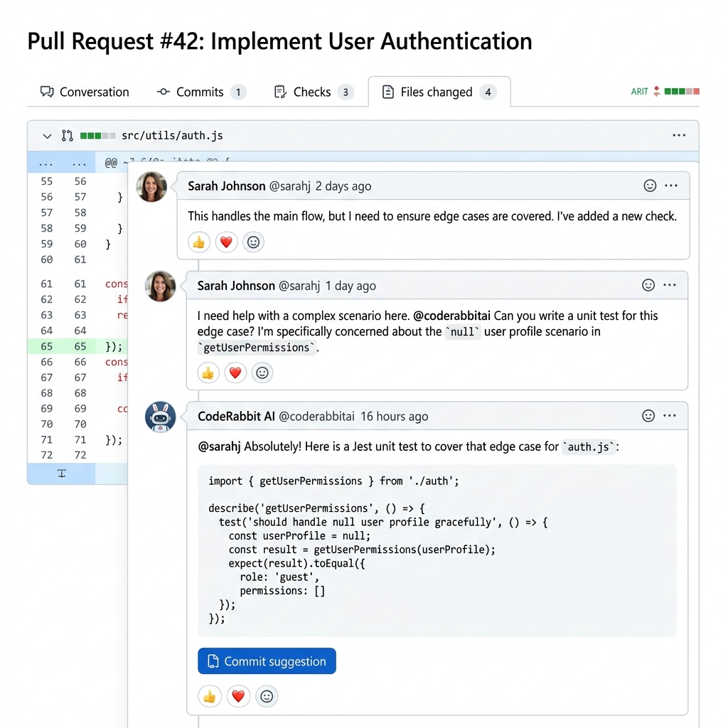Click the Checks count badge 3

pos(346,92)
